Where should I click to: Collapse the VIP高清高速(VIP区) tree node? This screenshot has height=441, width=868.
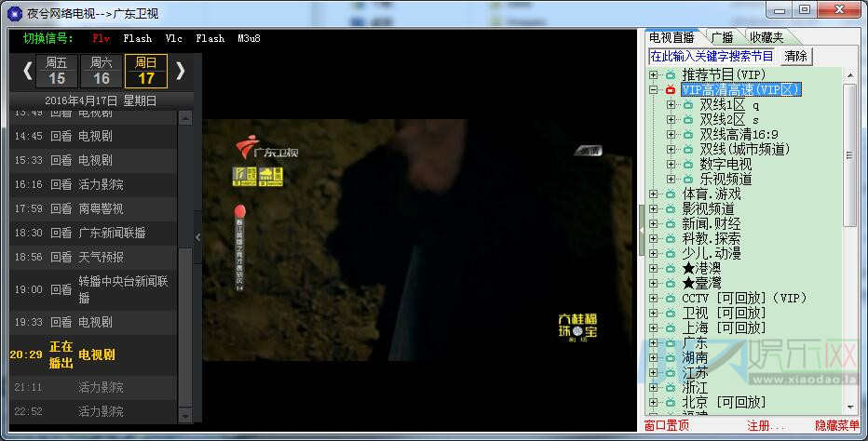654,89
